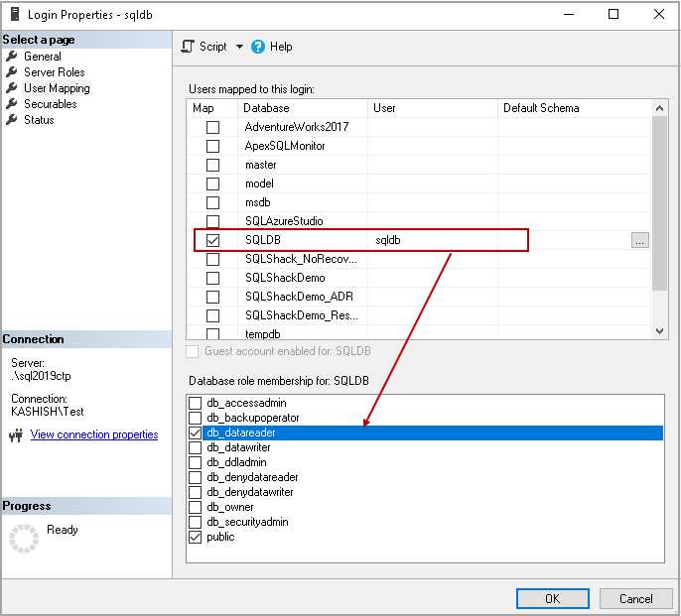Close the Login Properties window
The height and width of the screenshot is (616, 681).
(659, 14)
